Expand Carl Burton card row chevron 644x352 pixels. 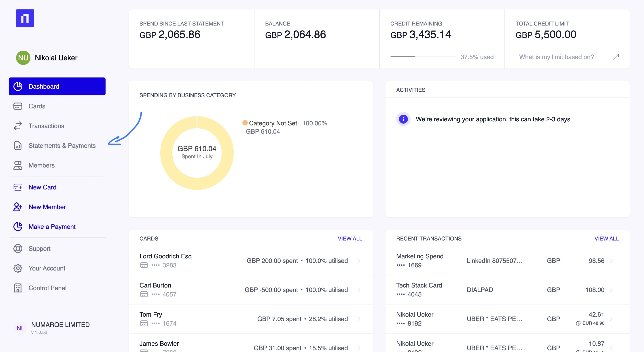tap(358, 290)
